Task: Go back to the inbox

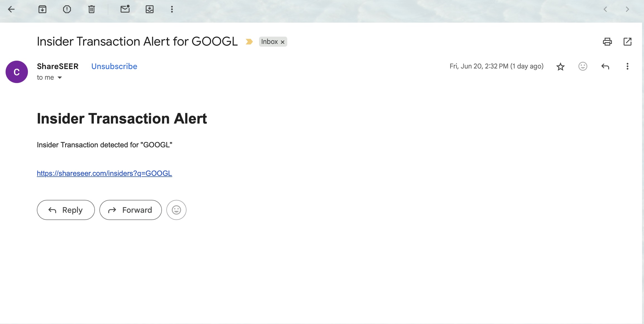Action: pyautogui.click(x=11, y=9)
